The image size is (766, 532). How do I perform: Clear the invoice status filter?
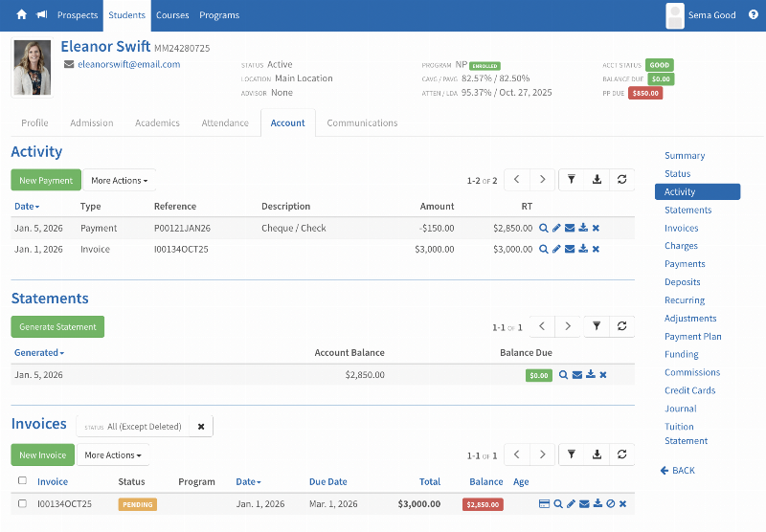(x=201, y=427)
